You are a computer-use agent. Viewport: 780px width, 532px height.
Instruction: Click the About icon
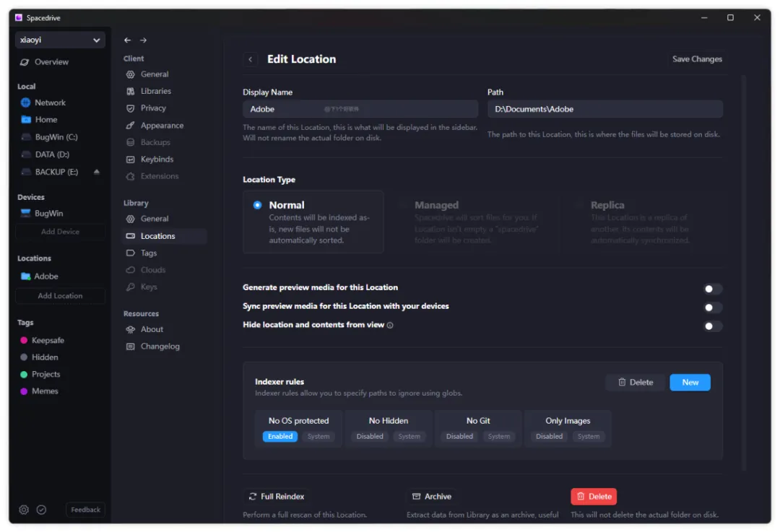click(130, 329)
